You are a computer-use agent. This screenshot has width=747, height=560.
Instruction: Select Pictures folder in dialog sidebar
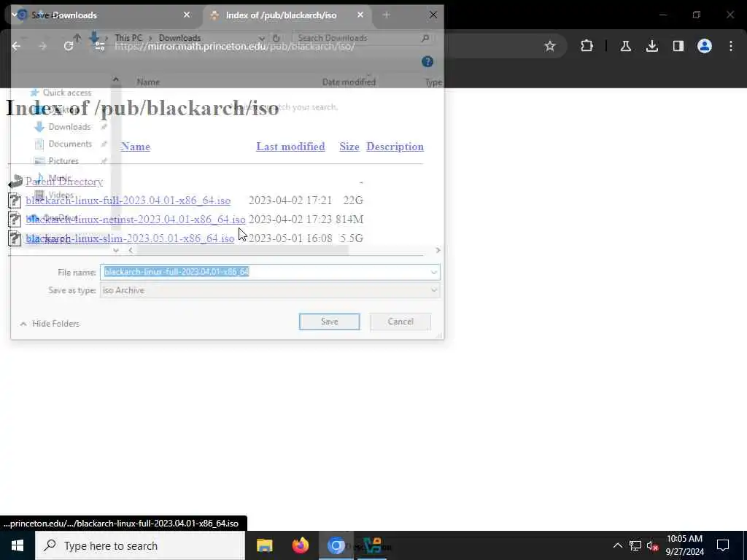[63, 161]
